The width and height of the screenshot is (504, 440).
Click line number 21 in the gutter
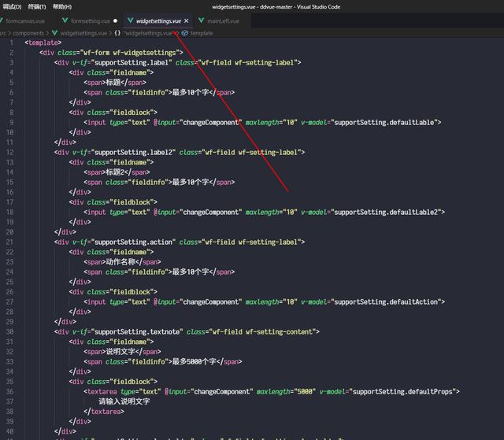point(10,242)
